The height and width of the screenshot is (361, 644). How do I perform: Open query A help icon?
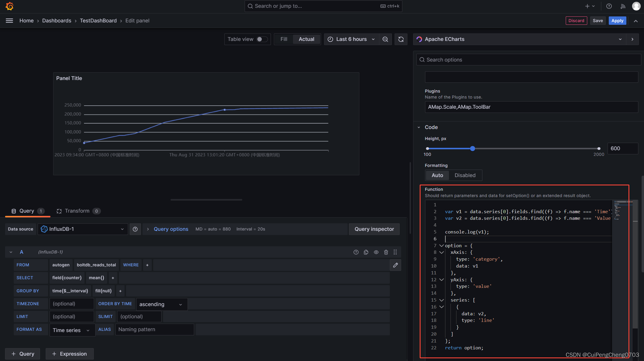tap(356, 252)
